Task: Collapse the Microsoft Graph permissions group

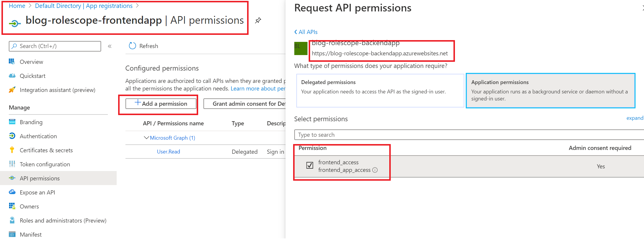Action: pyautogui.click(x=146, y=138)
